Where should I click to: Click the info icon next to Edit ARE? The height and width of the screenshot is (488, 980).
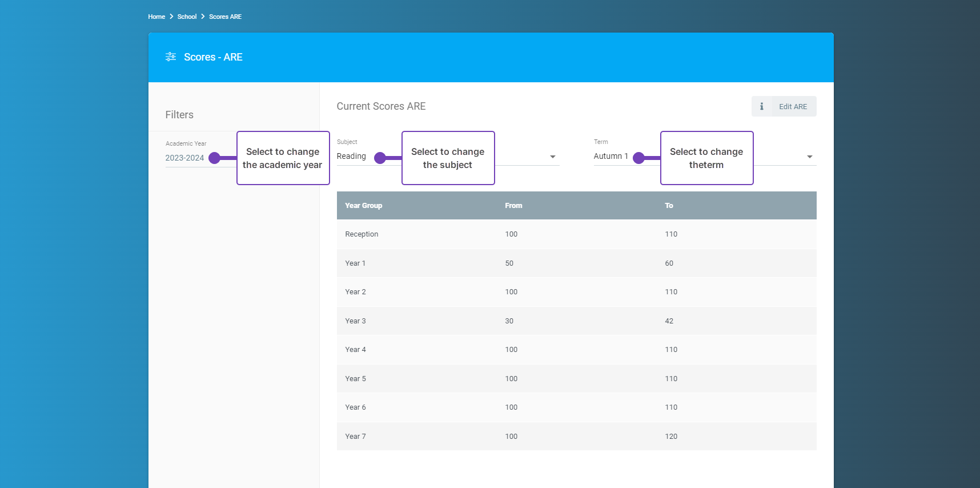pos(761,106)
